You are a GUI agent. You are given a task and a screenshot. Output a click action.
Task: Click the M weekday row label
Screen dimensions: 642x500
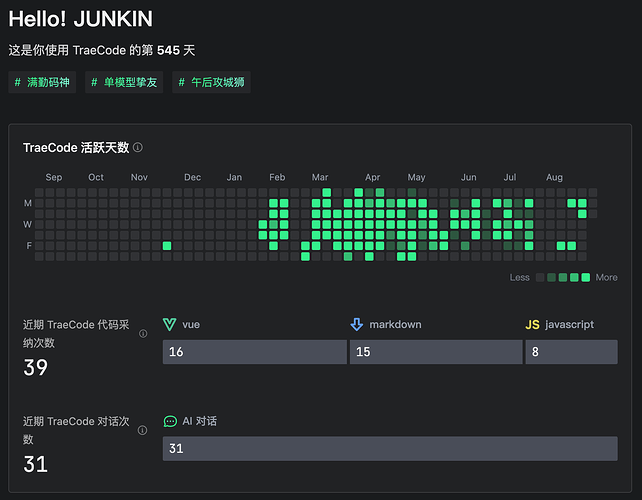27,203
